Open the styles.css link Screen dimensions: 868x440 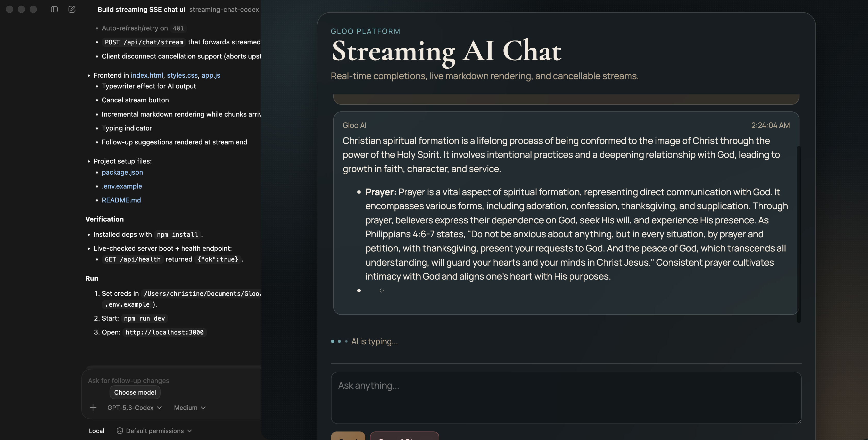coord(182,75)
